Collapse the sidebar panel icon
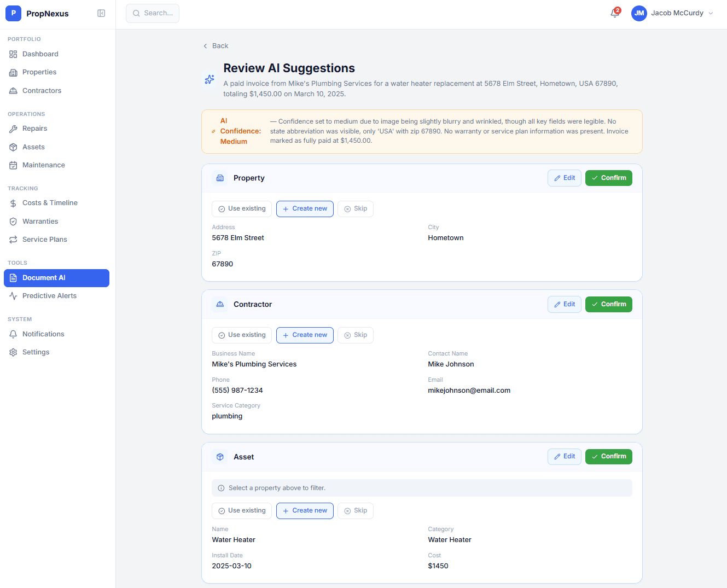Screen dimensions: 727x588 pos(101,13)
